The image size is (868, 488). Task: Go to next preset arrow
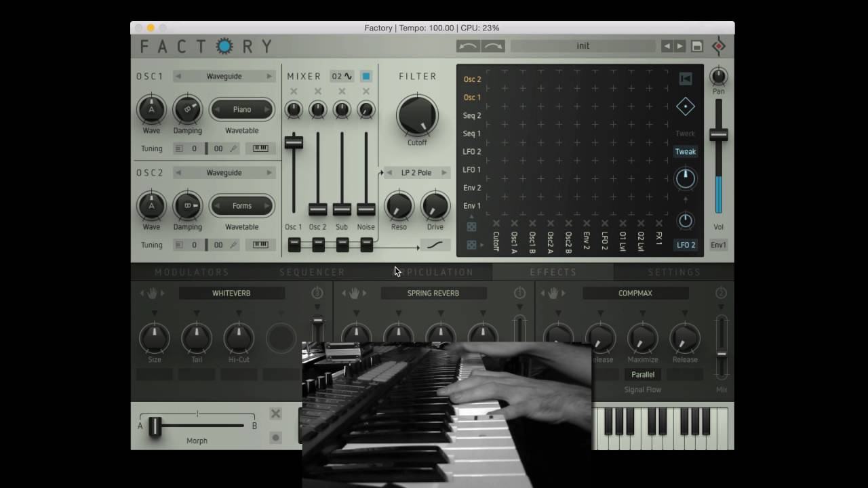[680, 46]
